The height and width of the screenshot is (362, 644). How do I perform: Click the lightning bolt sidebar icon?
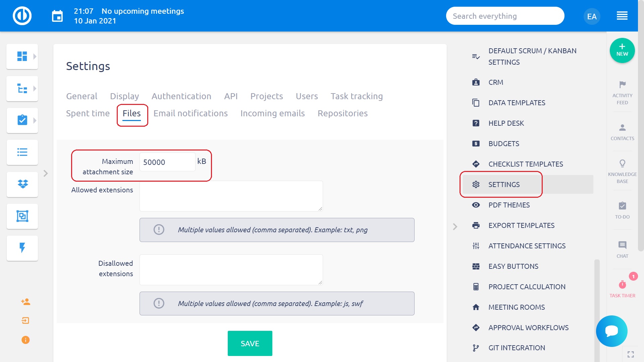tap(22, 248)
